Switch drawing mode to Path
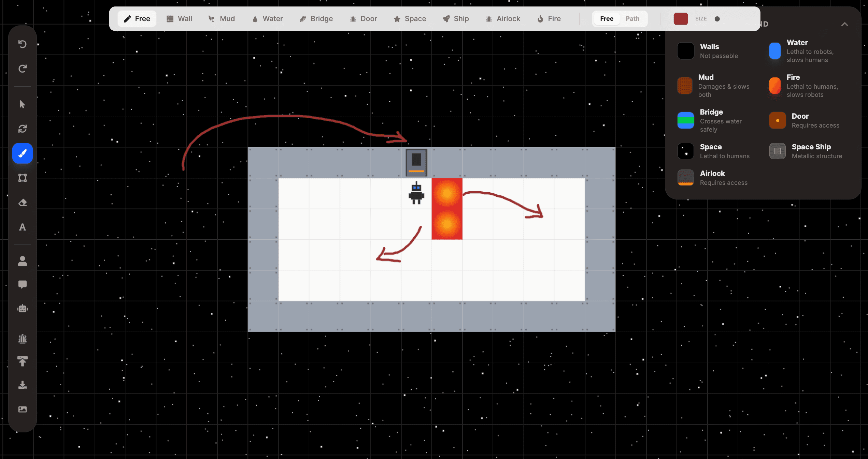Screen dimensions: 868x459 pos(632,19)
